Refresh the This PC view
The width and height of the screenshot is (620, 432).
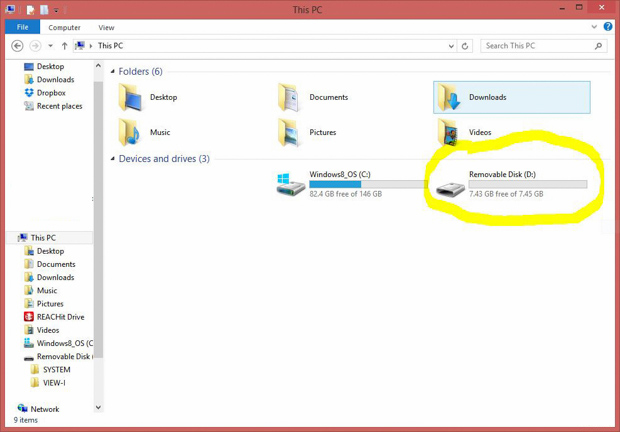(x=465, y=46)
